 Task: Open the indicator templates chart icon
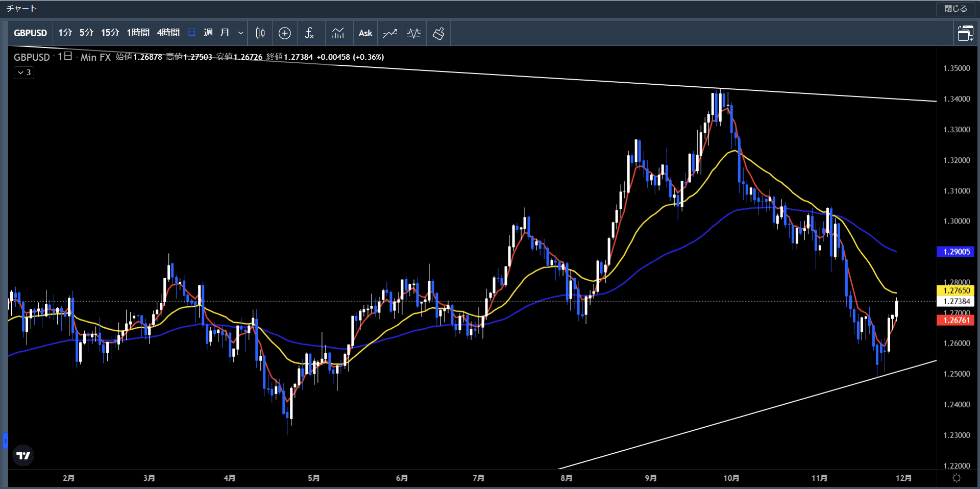338,33
